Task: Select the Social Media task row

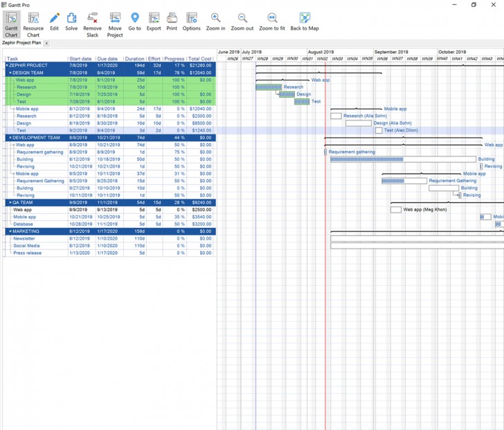Action: tap(110, 246)
